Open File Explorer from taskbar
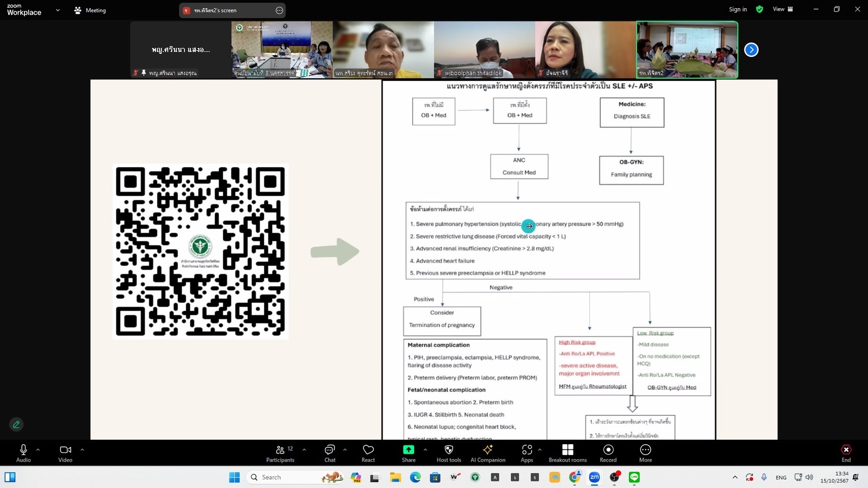The image size is (868, 488). pos(395,477)
